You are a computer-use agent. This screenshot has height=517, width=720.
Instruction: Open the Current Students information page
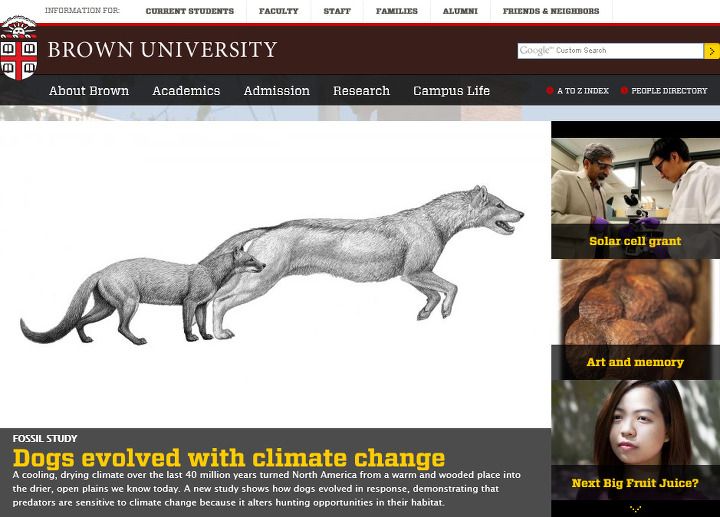pos(190,11)
